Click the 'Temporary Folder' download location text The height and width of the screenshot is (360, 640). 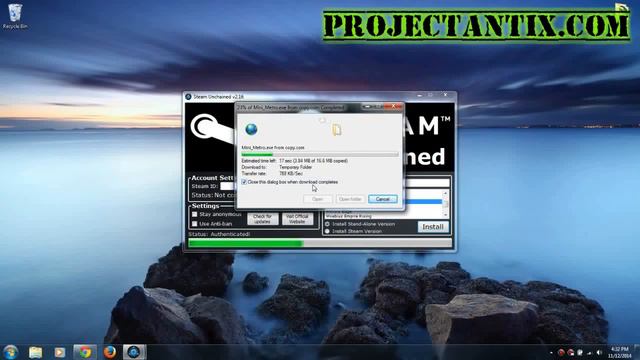pyautogui.click(x=296, y=167)
